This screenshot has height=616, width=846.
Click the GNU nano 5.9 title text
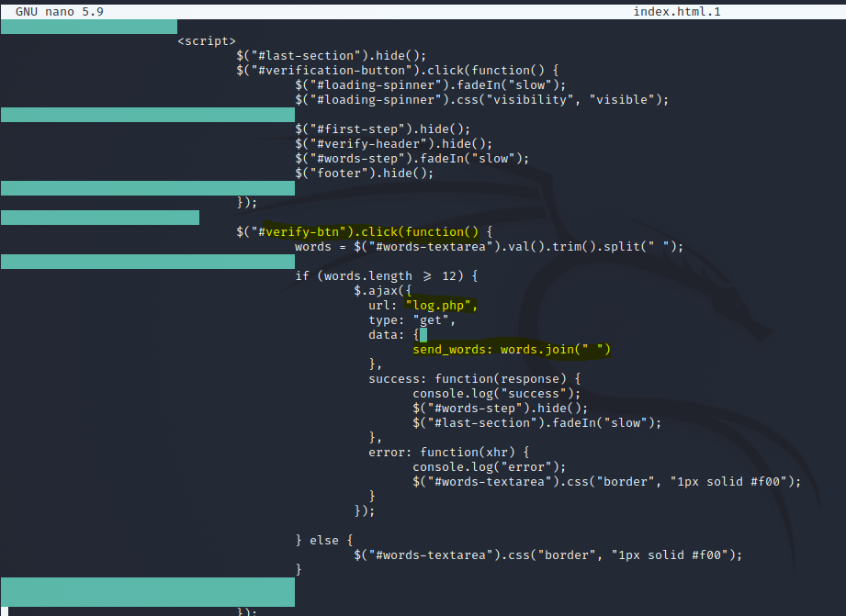(x=59, y=11)
